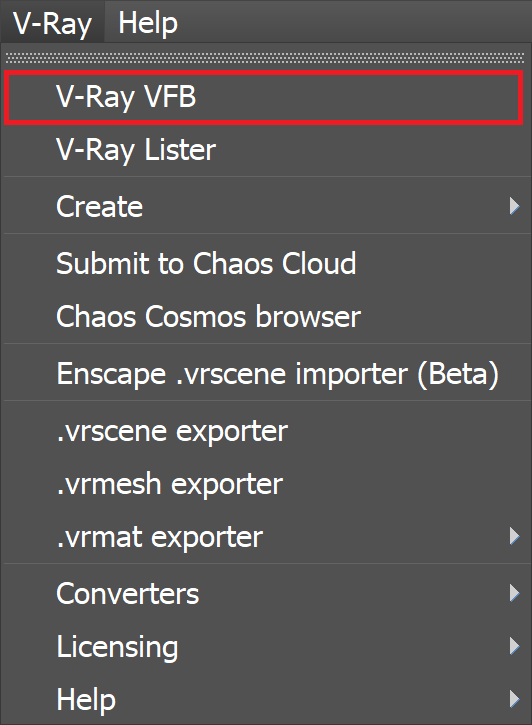
Task: Open the V-Ray menu in menu bar
Action: (52, 22)
